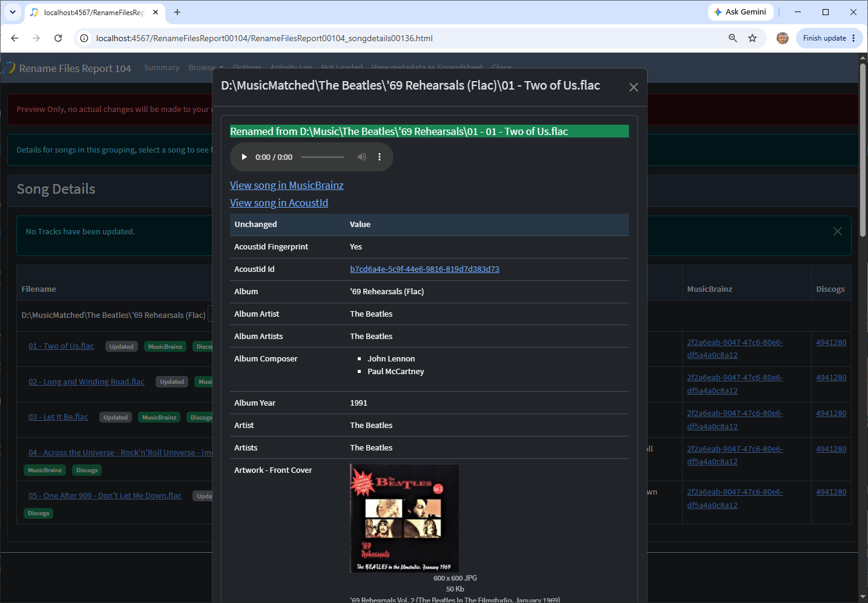Close the localhost RenameFilesReport browser tab
The image size is (868, 603).
tap(156, 12)
